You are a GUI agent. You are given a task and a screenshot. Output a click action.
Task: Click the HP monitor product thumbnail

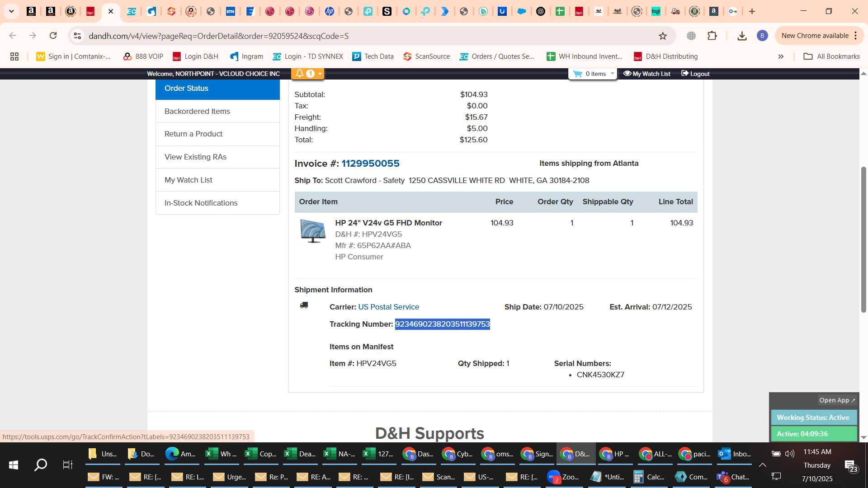click(313, 231)
